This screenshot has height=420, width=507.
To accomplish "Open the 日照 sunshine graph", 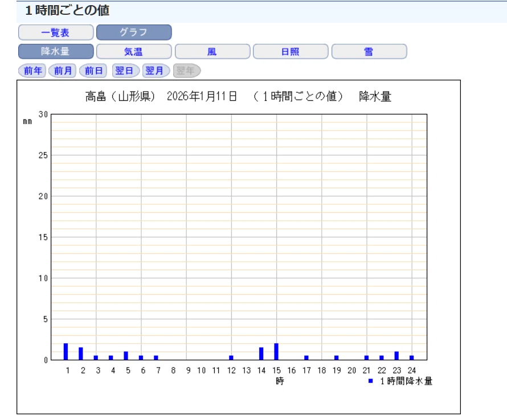I will coord(291,51).
